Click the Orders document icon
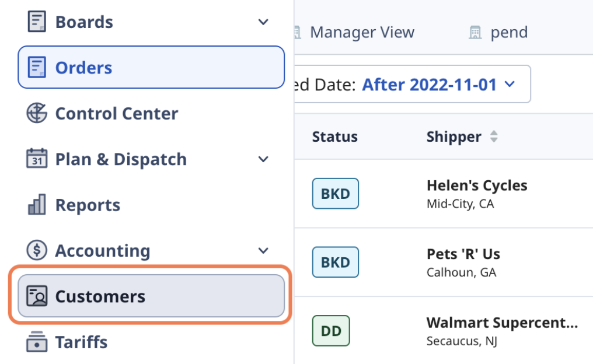This screenshot has width=593, height=364. [x=37, y=67]
